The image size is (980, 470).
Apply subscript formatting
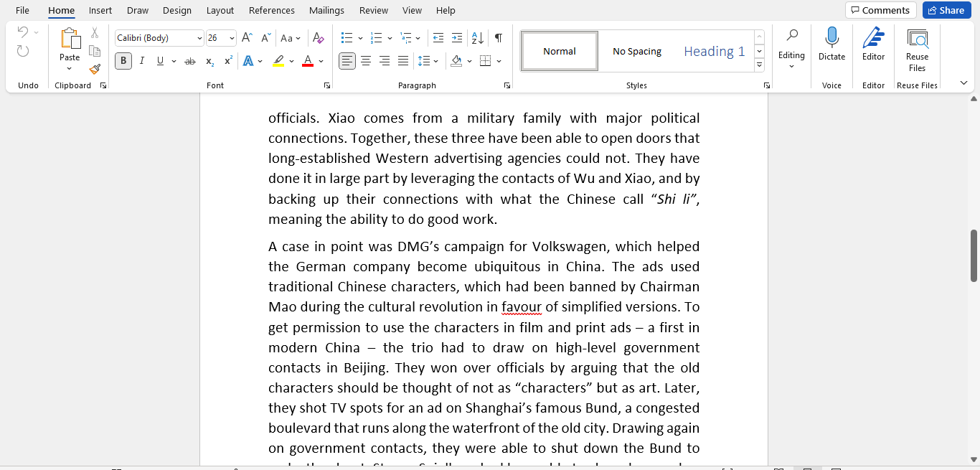(209, 61)
